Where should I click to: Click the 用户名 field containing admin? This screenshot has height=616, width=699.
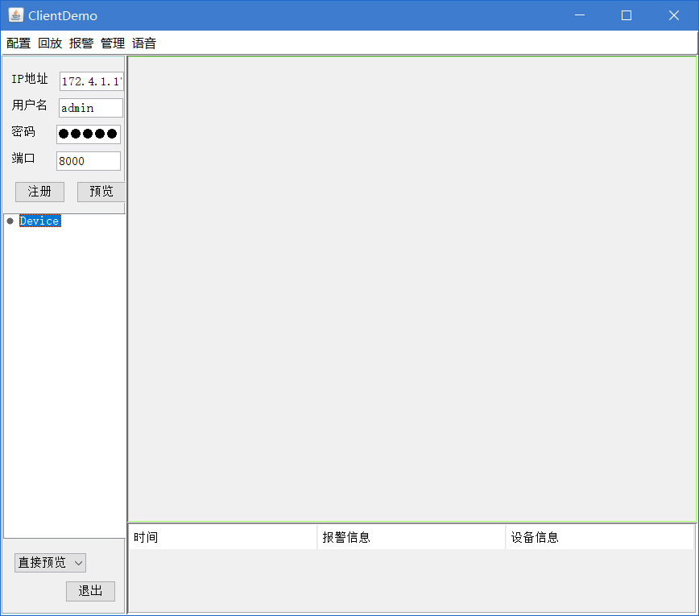(x=91, y=108)
